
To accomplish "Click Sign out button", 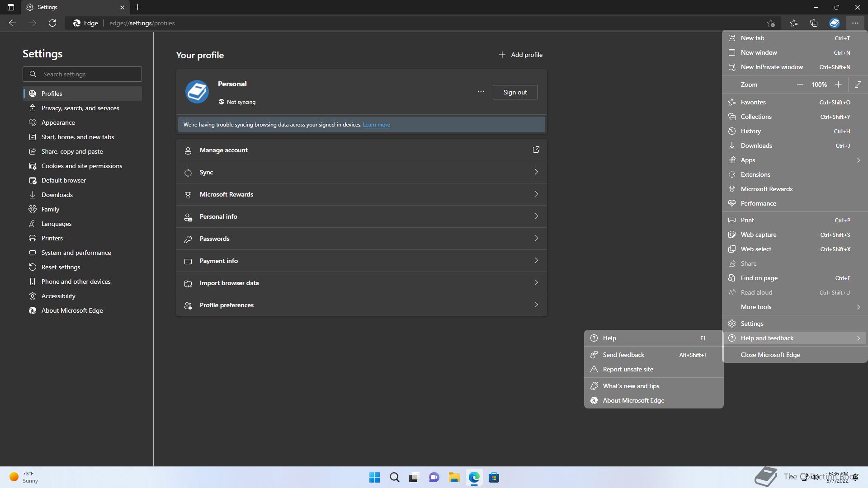I will (x=515, y=92).
